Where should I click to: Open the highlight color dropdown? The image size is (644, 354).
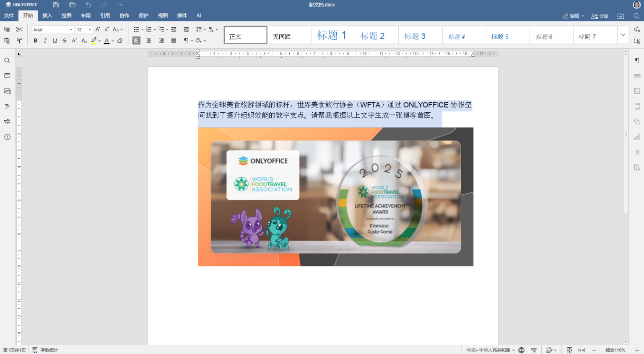tap(100, 41)
